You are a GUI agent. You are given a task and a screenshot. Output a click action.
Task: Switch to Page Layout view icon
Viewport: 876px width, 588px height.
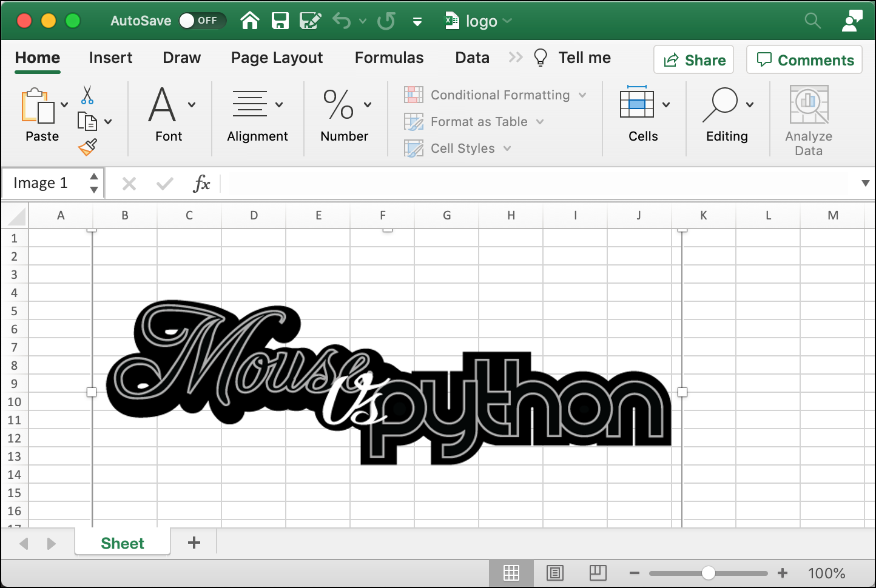(x=554, y=573)
